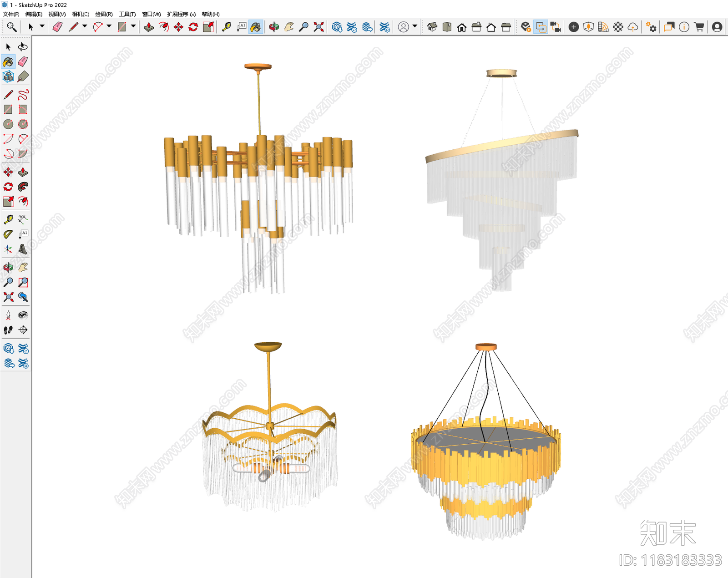Select the Zoom Extents tool in top toolbar

click(x=318, y=27)
